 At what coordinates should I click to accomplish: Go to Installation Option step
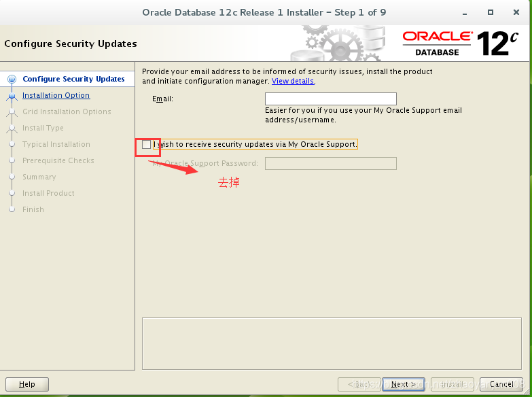pyautogui.click(x=56, y=95)
